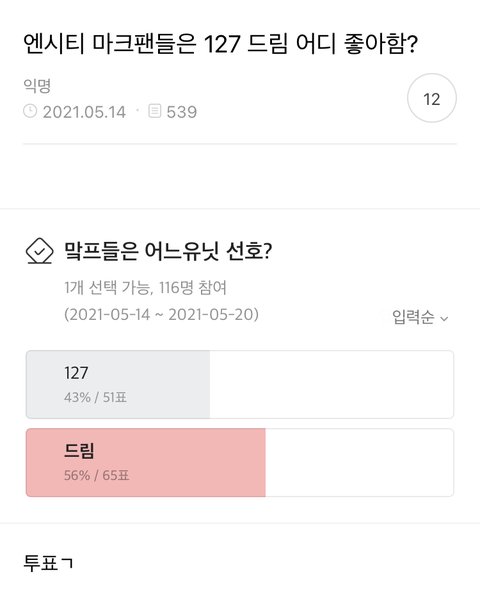This screenshot has height=613, width=480.
Task: Click the view count document icon
Action: click(155, 111)
